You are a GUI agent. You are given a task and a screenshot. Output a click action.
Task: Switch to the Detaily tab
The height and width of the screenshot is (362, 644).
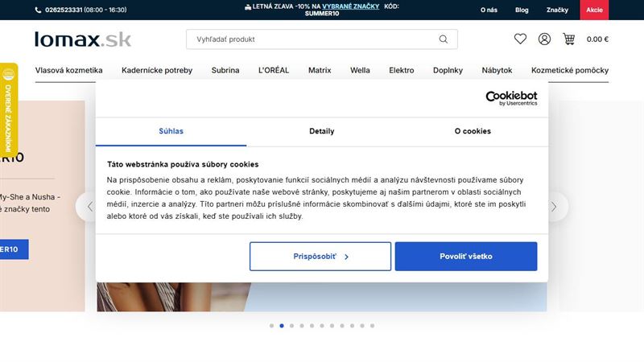click(x=321, y=131)
